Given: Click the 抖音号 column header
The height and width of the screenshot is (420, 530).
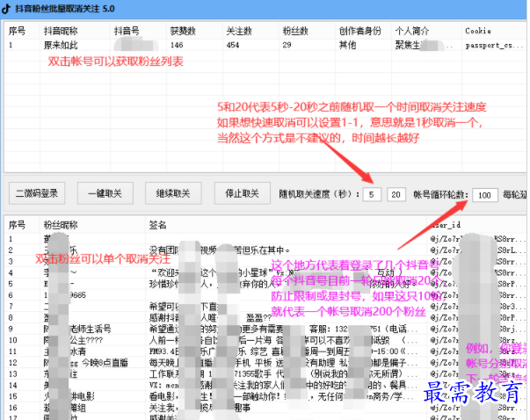Looking at the screenshot, I should 127,31.
